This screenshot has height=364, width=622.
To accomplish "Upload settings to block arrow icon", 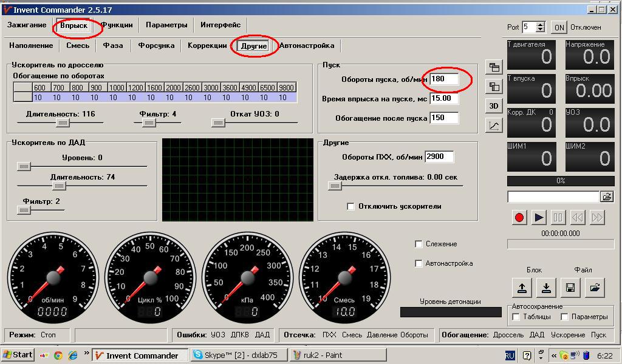I will [x=522, y=288].
